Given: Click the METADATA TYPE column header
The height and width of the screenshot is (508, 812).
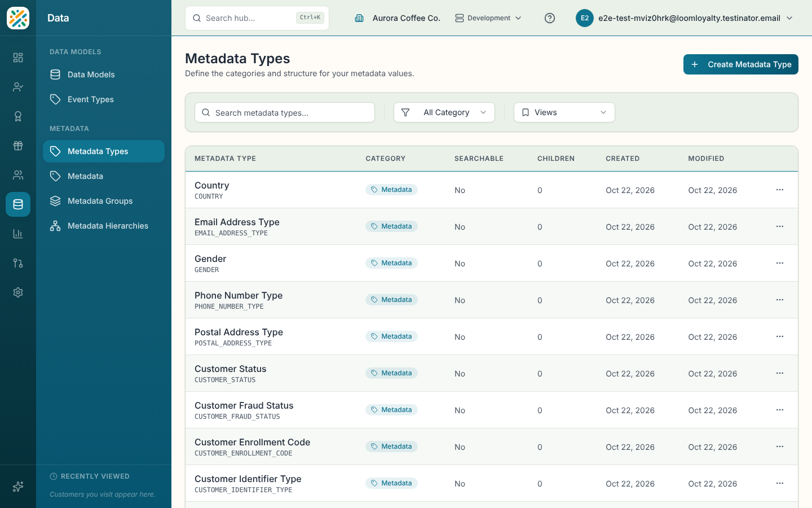Looking at the screenshot, I should 225,159.
